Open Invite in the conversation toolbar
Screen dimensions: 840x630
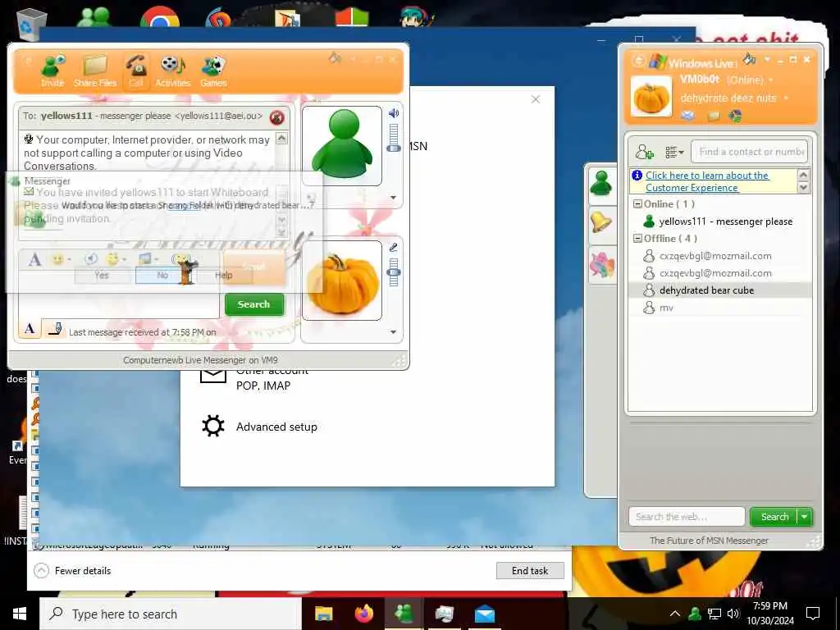(x=52, y=71)
